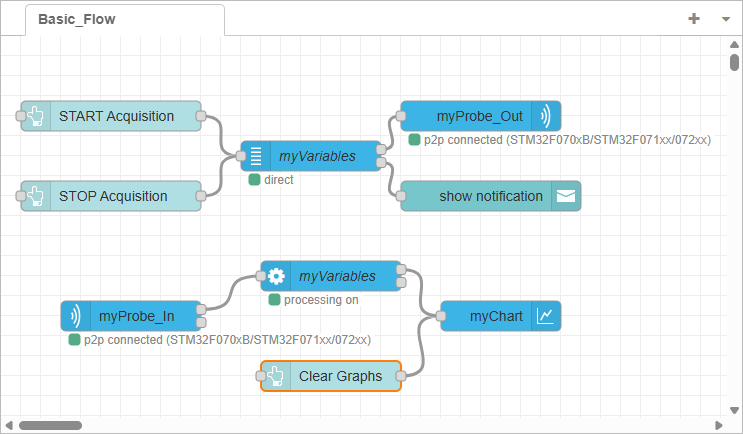Add a new flow with plus button
This screenshot has height=434, width=743.
[x=694, y=19]
